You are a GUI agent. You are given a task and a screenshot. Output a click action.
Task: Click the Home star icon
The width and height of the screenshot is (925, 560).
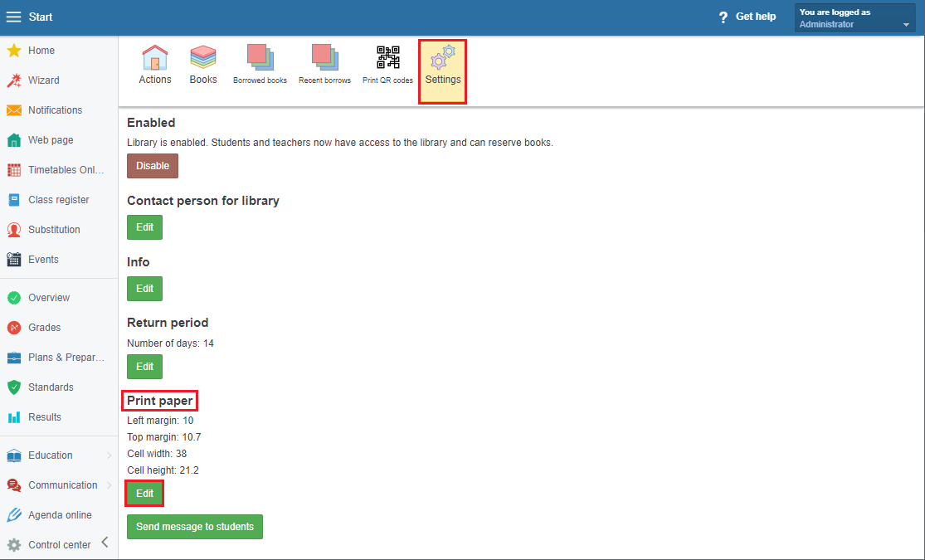(x=14, y=50)
